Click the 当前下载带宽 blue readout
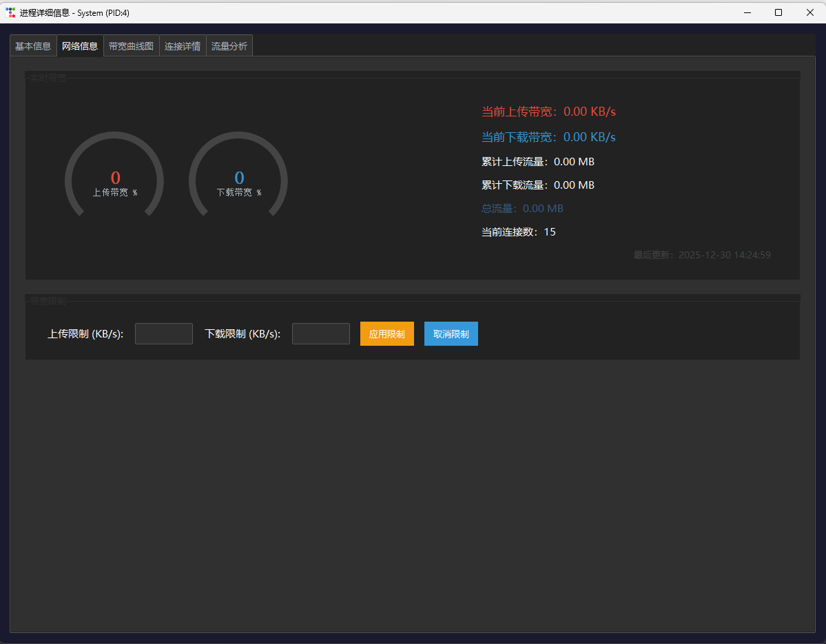826x644 pixels. [548, 137]
